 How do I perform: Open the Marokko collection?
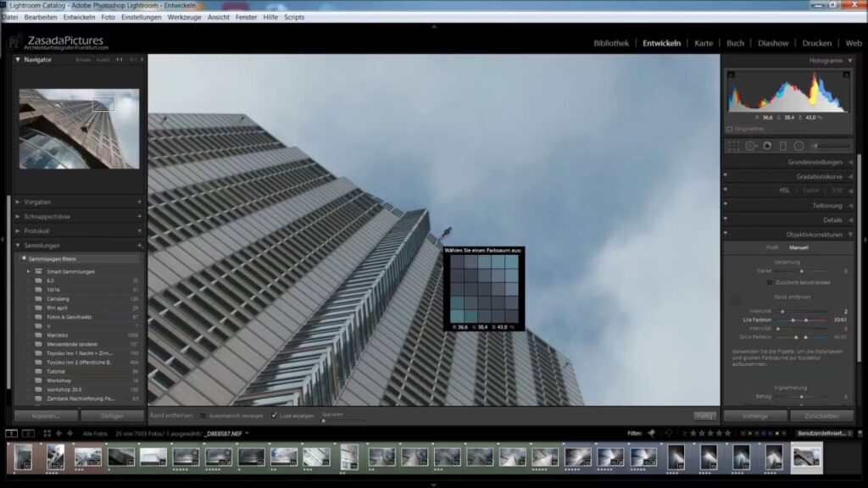(58, 335)
